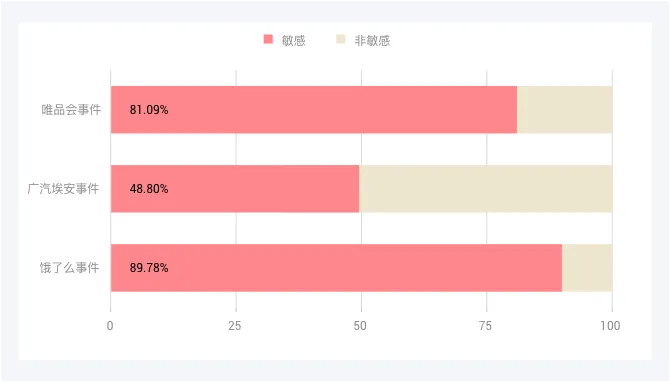Click the 48.80% data label

pos(149,189)
